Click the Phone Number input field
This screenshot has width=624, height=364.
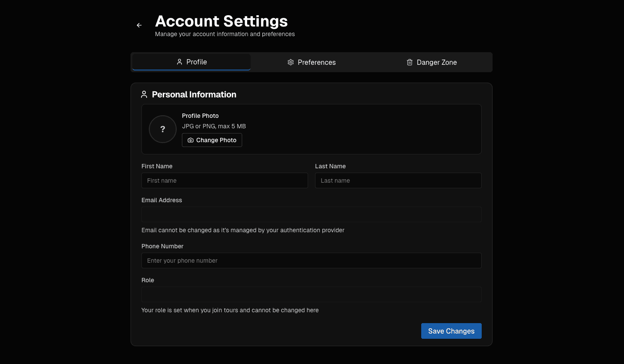click(312, 260)
